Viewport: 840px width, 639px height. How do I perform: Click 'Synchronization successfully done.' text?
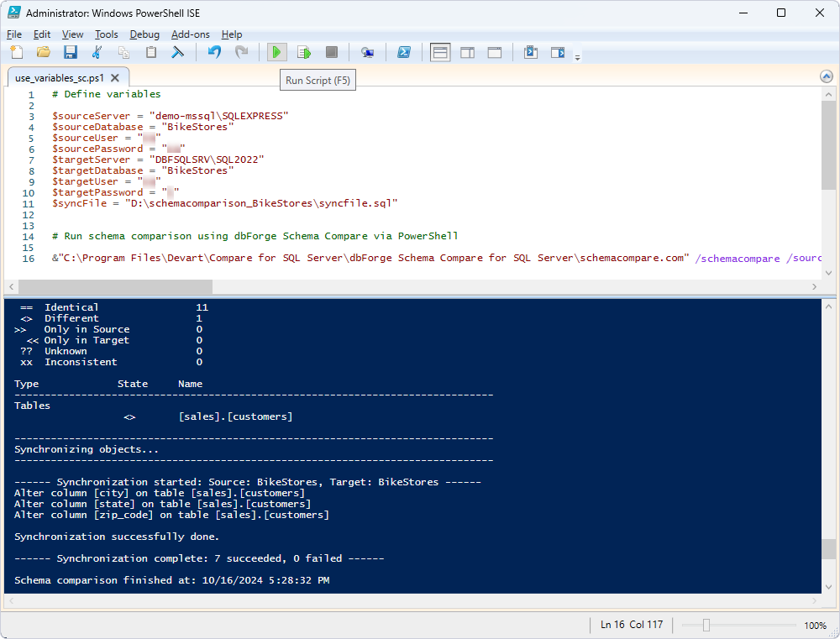tap(117, 537)
